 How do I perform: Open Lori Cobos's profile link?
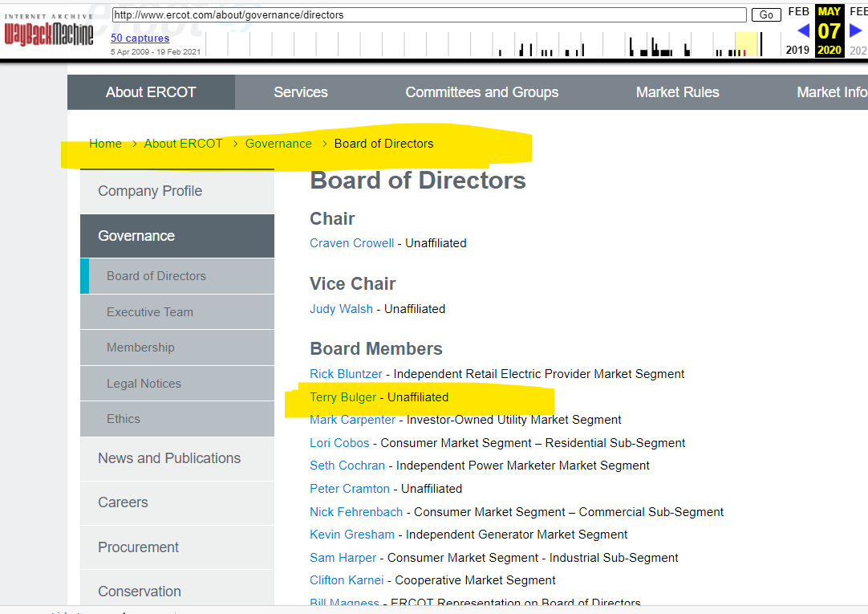(x=339, y=443)
